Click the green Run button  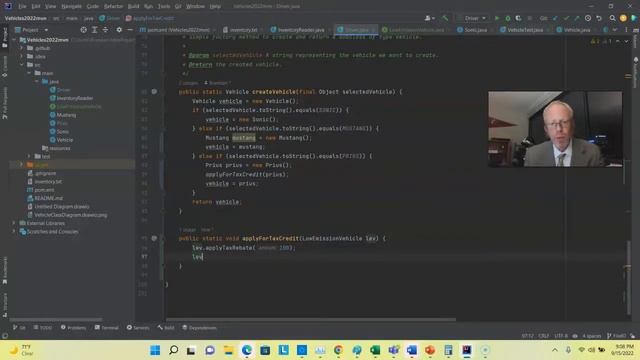click(x=497, y=18)
